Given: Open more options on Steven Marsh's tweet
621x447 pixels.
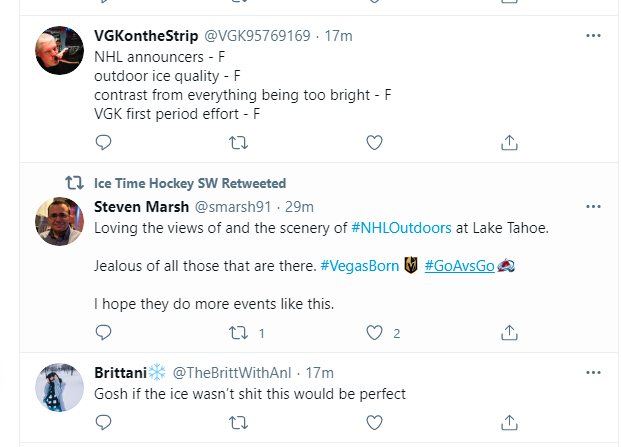Looking at the screenshot, I should [x=593, y=207].
